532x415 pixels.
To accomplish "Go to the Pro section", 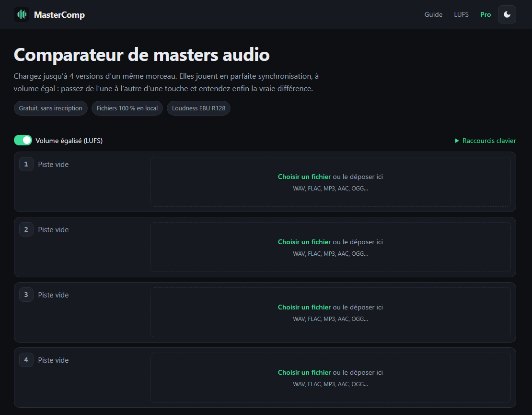I will pos(486,14).
